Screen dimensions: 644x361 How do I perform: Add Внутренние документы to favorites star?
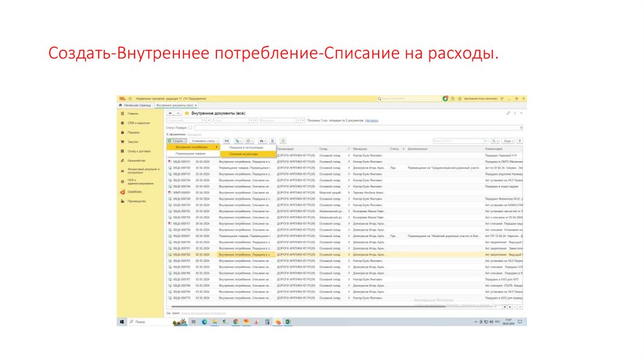187,113
